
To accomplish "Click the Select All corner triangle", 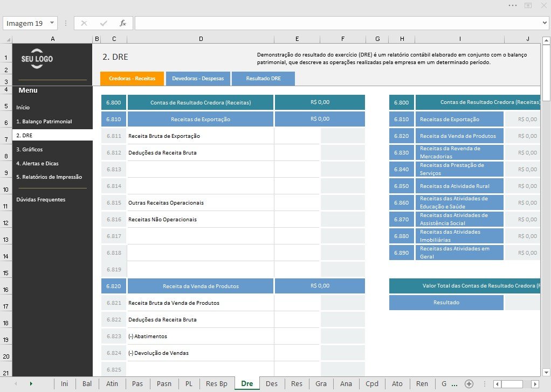I will (8, 39).
